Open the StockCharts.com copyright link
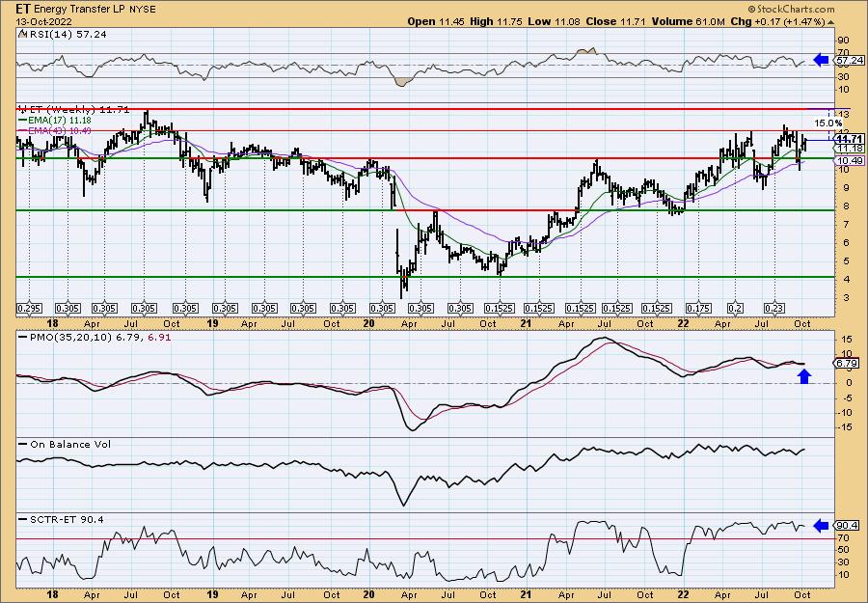 [x=791, y=9]
